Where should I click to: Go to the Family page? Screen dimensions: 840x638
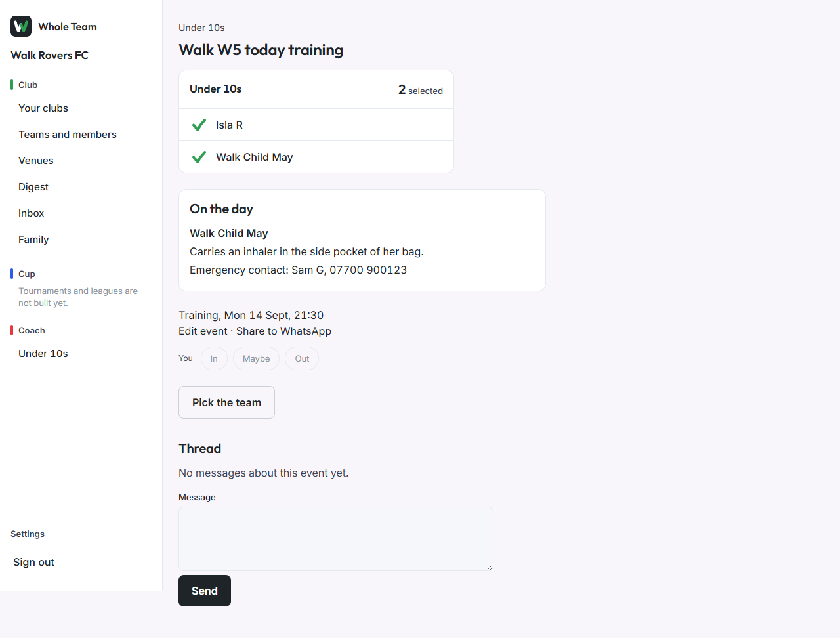point(33,240)
